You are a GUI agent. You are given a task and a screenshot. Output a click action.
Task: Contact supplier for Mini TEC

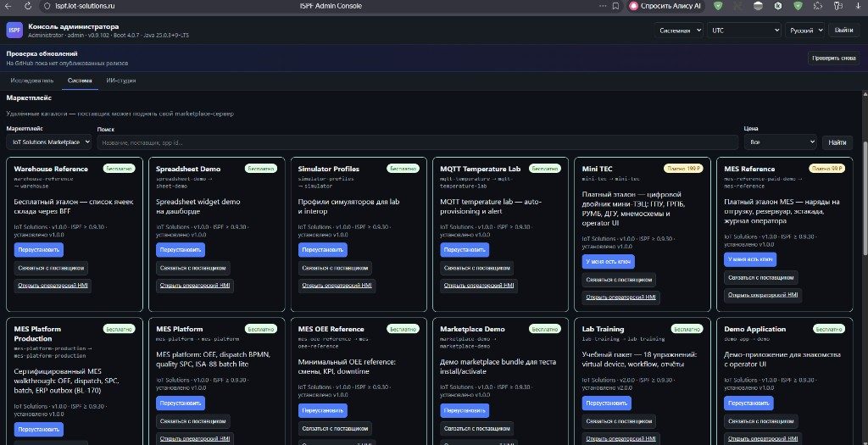(x=619, y=280)
